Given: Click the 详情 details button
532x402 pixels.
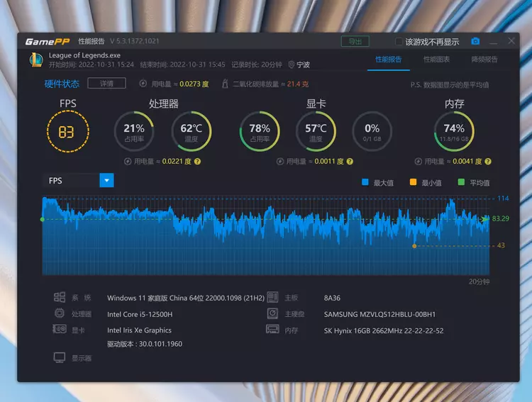Looking at the screenshot, I should click(x=106, y=84).
